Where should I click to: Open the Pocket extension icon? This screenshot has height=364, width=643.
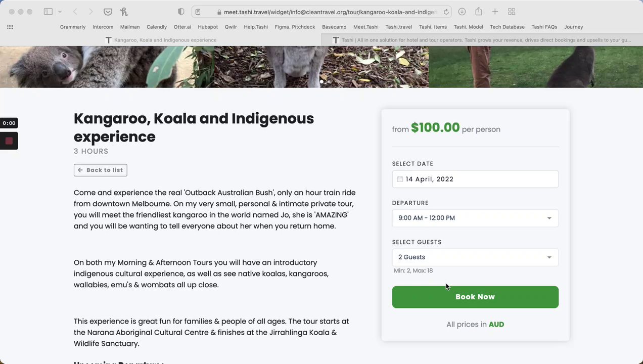click(x=108, y=12)
